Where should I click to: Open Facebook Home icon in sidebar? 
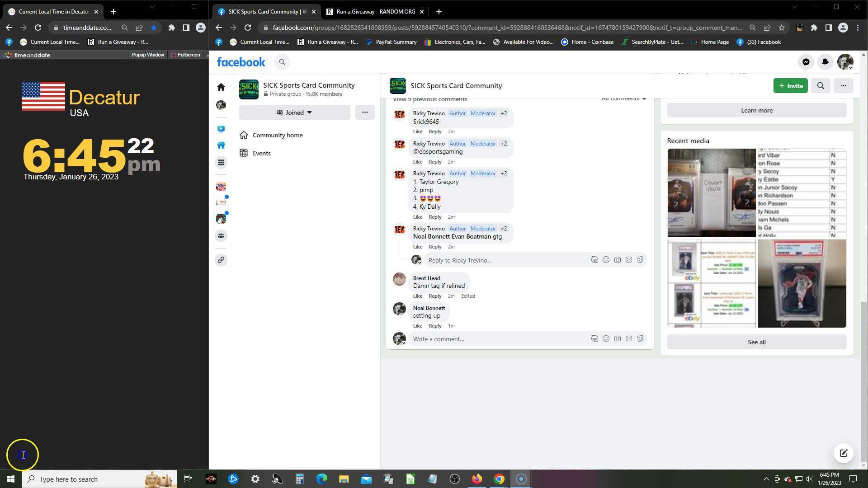tap(221, 87)
